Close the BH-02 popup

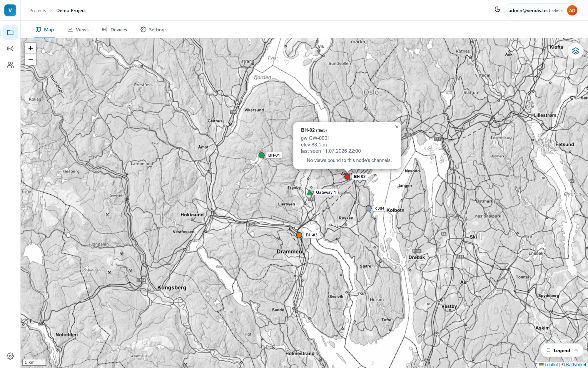pos(397,127)
